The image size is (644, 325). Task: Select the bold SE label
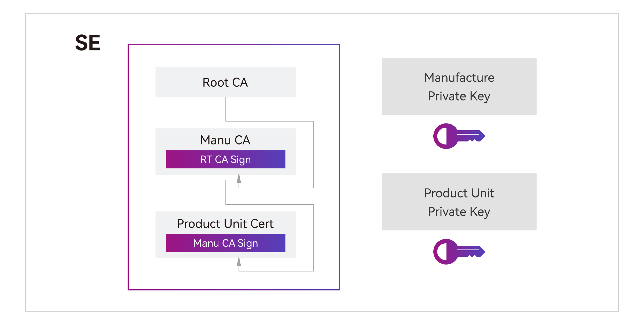(88, 43)
